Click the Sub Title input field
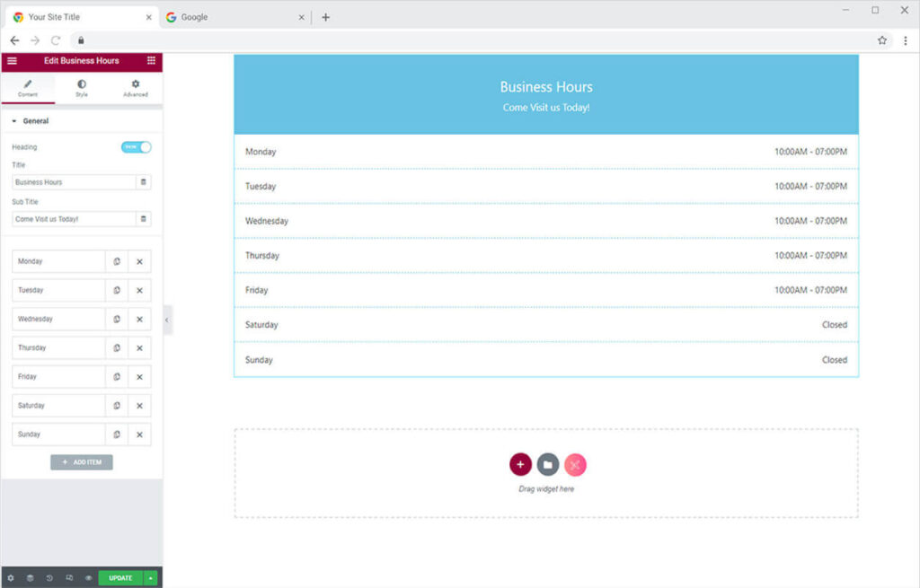 click(73, 219)
